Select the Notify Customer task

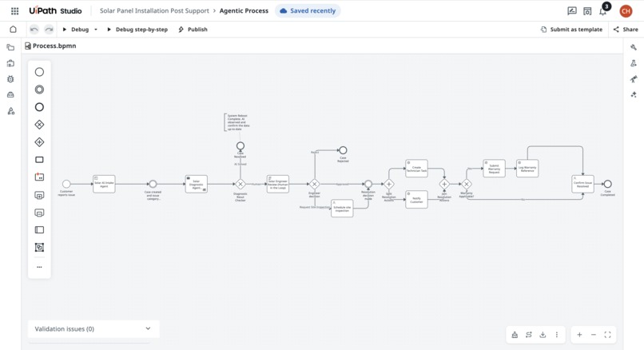point(416,200)
